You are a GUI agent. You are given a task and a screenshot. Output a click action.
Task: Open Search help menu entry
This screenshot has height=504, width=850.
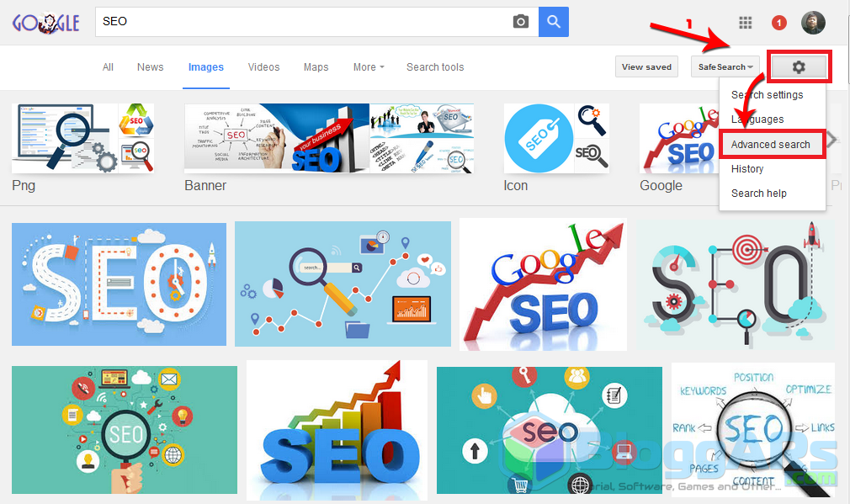click(x=758, y=194)
